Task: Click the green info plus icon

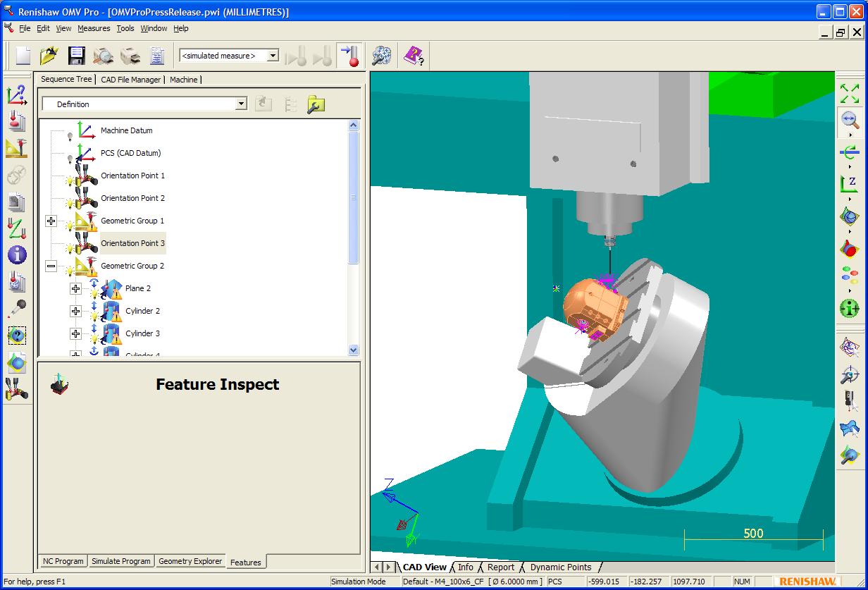Action: tap(850, 308)
